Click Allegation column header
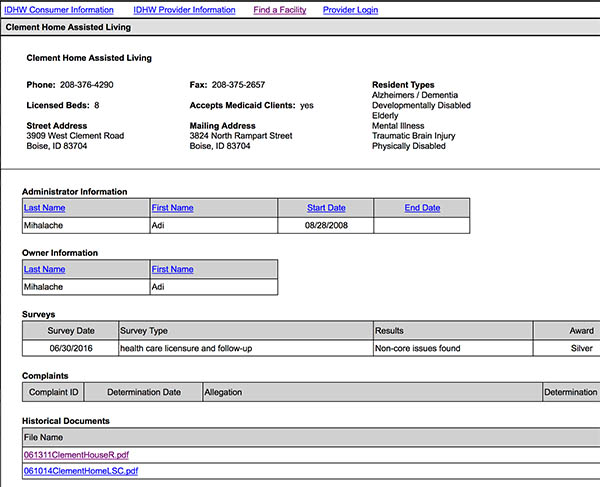Image resolution: width=600 pixels, height=487 pixels. (372, 392)
